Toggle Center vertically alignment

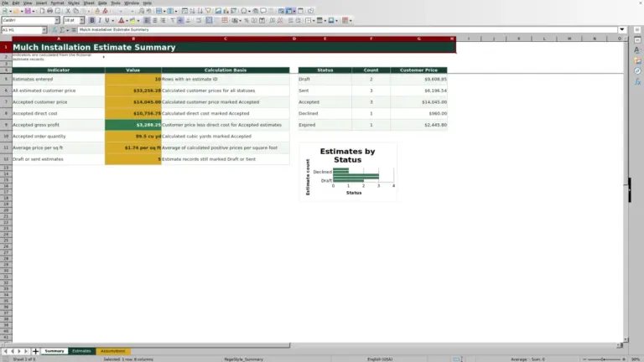tap(180, 20)
